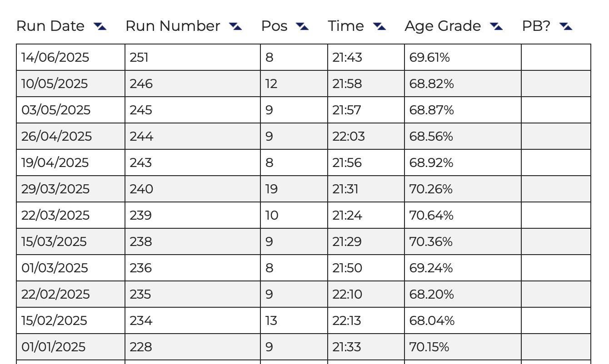Select run number 234 cell
Screen dimensions: 609x364
193,320
